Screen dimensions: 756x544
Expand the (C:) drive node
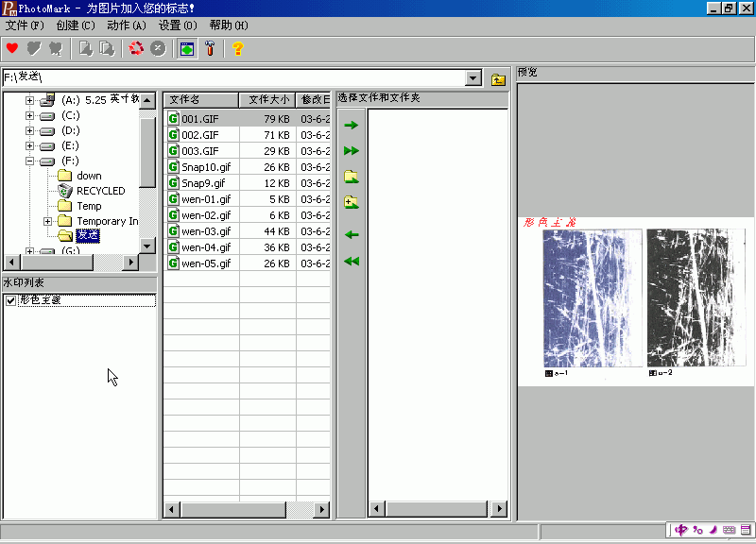[30, 115]
